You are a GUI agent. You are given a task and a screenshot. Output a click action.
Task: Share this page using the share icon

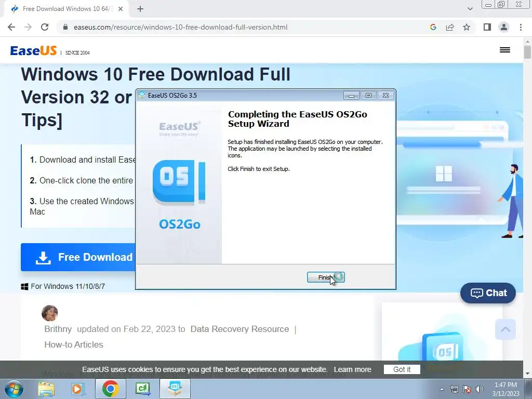point(450,27)
